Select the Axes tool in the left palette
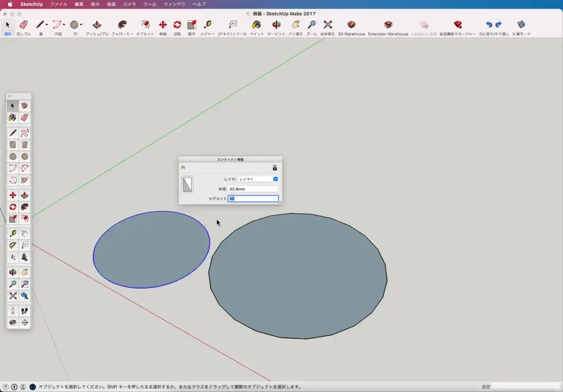This screenshot has height=392, width=563. click(x=13, y=257)
